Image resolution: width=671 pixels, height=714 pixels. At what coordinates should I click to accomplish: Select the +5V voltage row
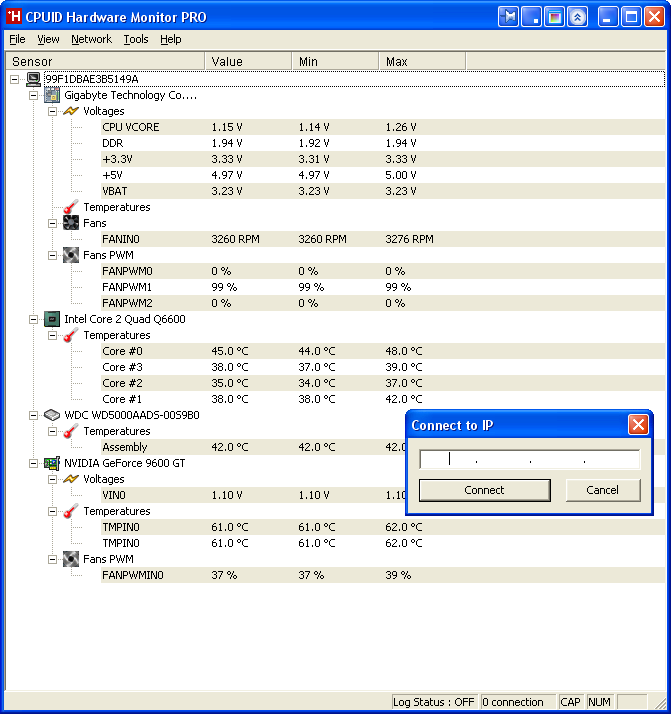(x=383, y=175)
